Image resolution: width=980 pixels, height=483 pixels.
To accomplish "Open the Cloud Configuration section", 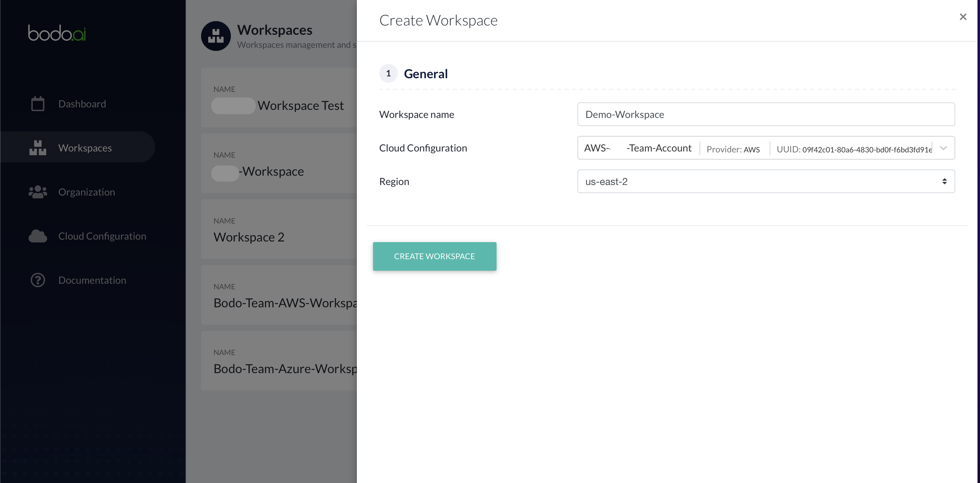I will point(102,236).
